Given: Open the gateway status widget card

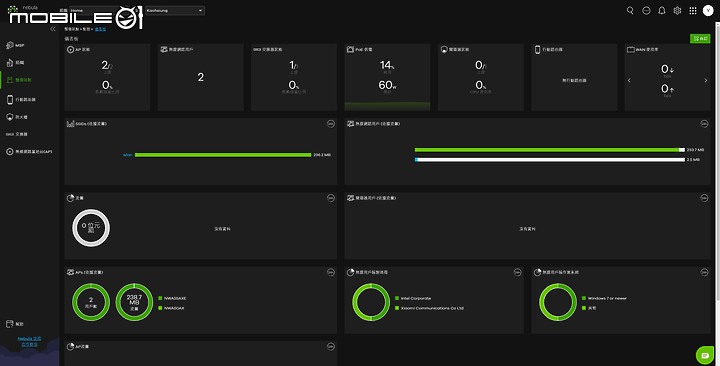Looking at the screenshot, I should tap(481, 77).
